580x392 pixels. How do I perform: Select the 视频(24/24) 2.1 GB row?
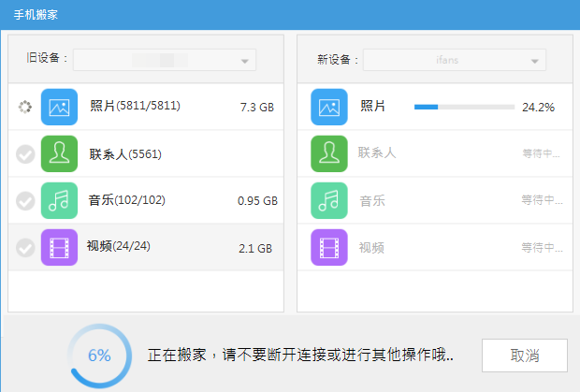coord(146,247)
